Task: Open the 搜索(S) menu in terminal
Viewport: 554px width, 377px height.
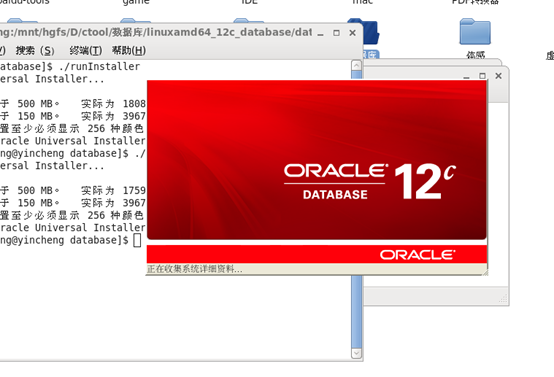Action: [x=35, y=51]
